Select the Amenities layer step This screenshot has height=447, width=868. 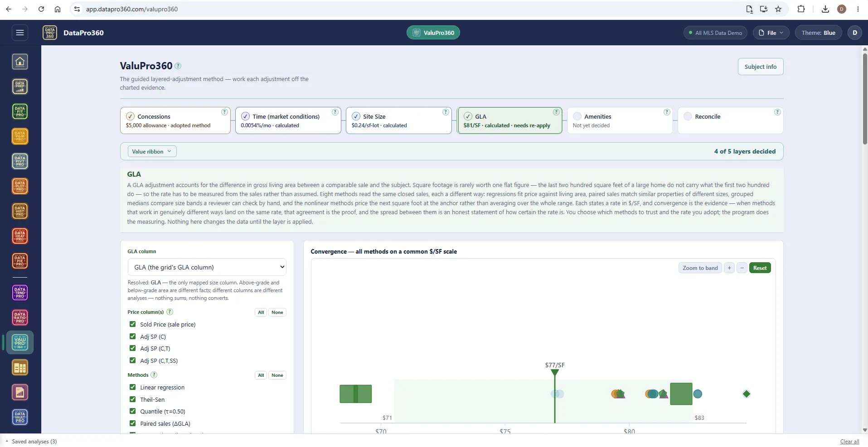tap(620, 120)
